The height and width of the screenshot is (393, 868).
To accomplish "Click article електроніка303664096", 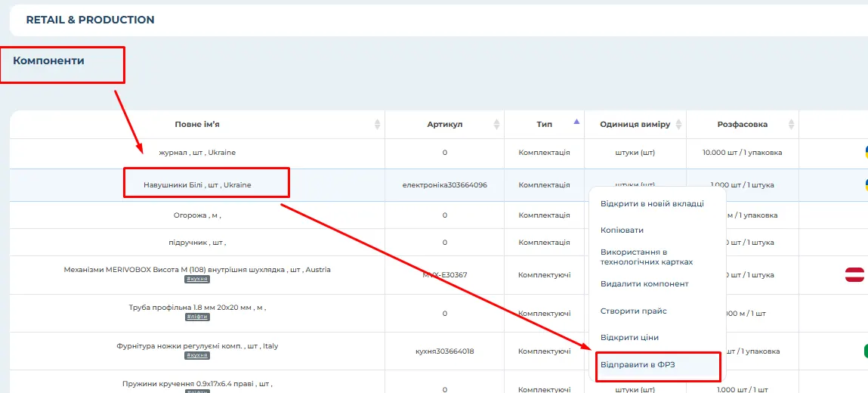I will click(444, 185).
